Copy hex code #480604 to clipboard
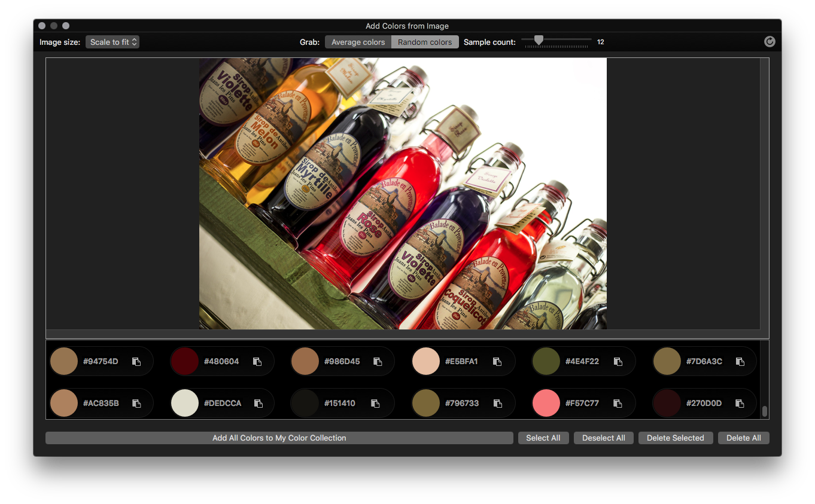 (257, 362)
